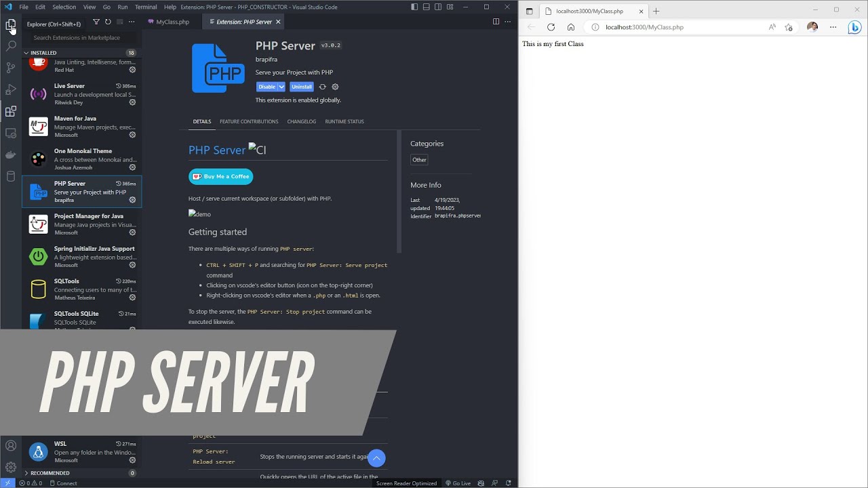Select Spring Initializr Java Support extension
868x488 pixels.
[82, 257]
